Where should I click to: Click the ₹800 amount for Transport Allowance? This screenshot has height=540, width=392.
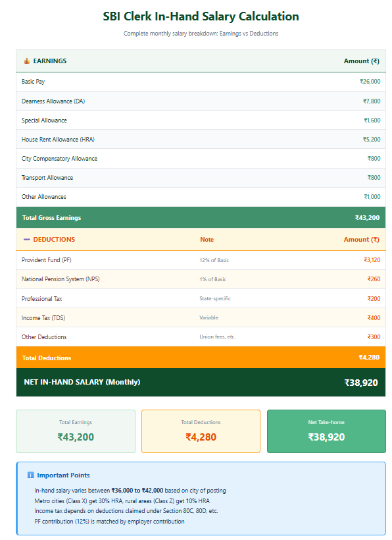[374, 178]
